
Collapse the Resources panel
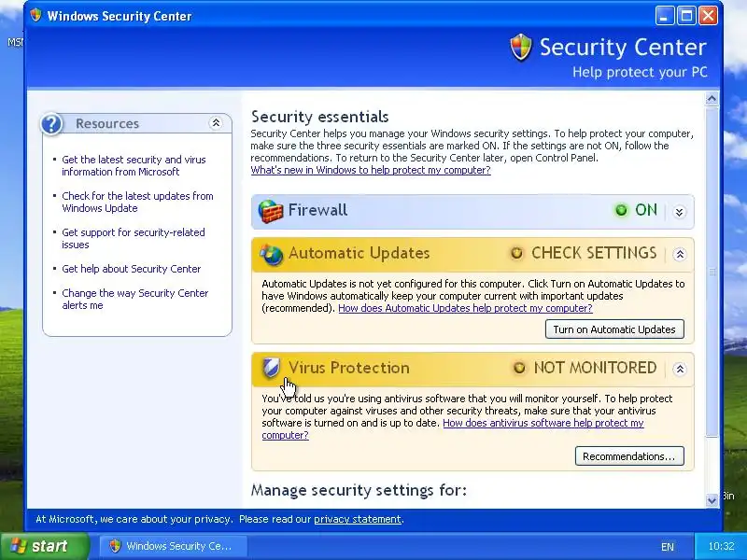point(216,123)
